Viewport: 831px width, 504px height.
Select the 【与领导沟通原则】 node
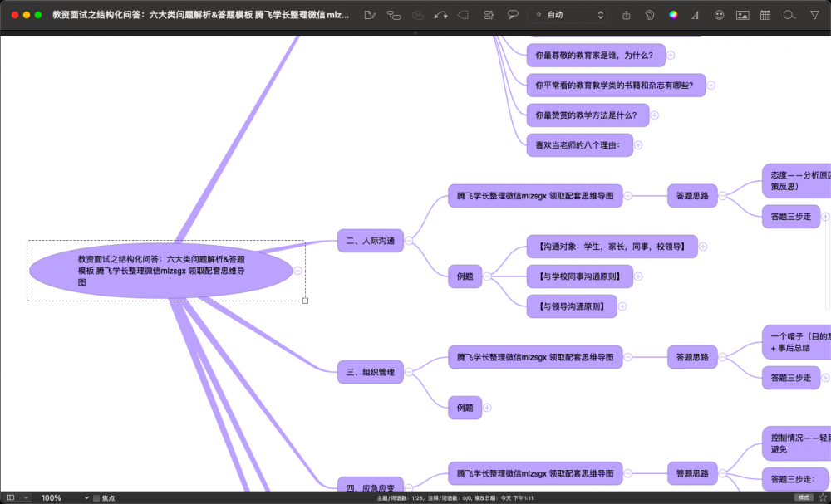[572, 306]
